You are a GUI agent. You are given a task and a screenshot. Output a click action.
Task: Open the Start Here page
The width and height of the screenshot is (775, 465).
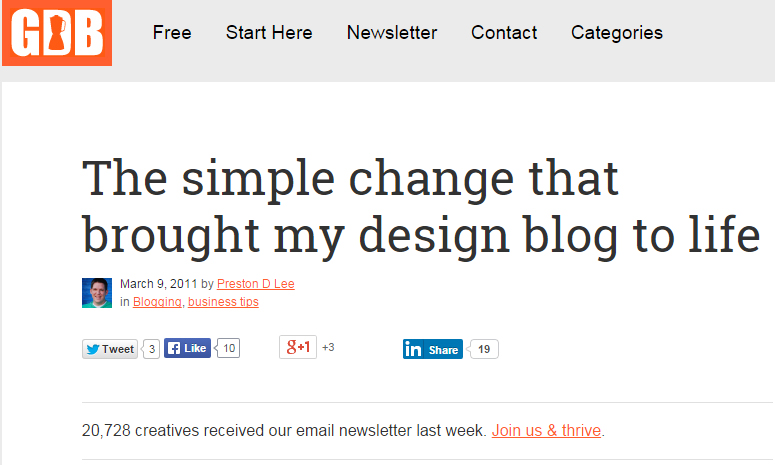(x=269, y=33)
